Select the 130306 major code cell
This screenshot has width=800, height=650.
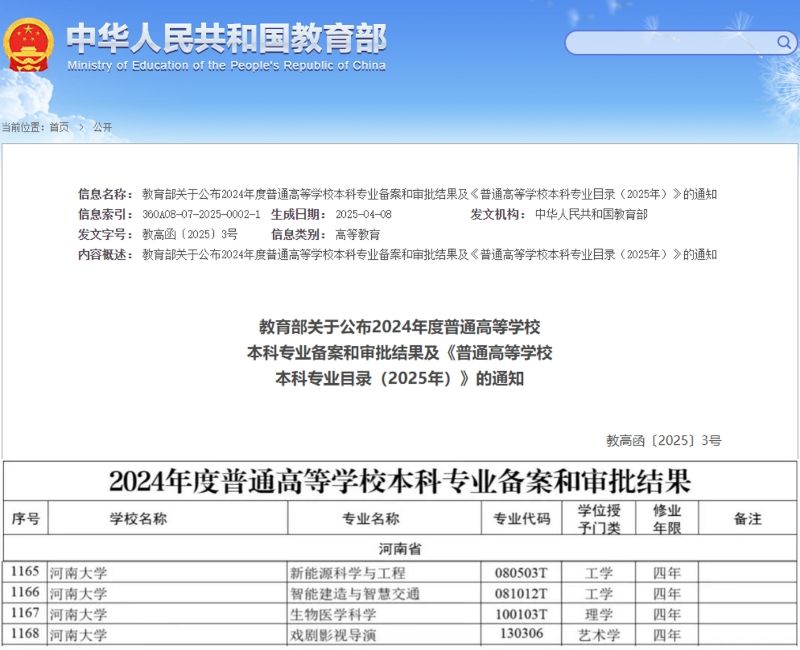pos(522,634)
